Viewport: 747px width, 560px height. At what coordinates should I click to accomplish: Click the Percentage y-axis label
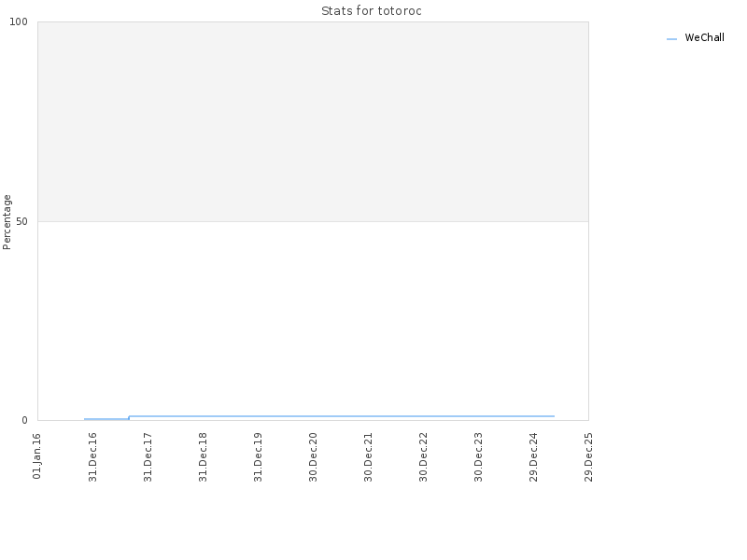7,222
